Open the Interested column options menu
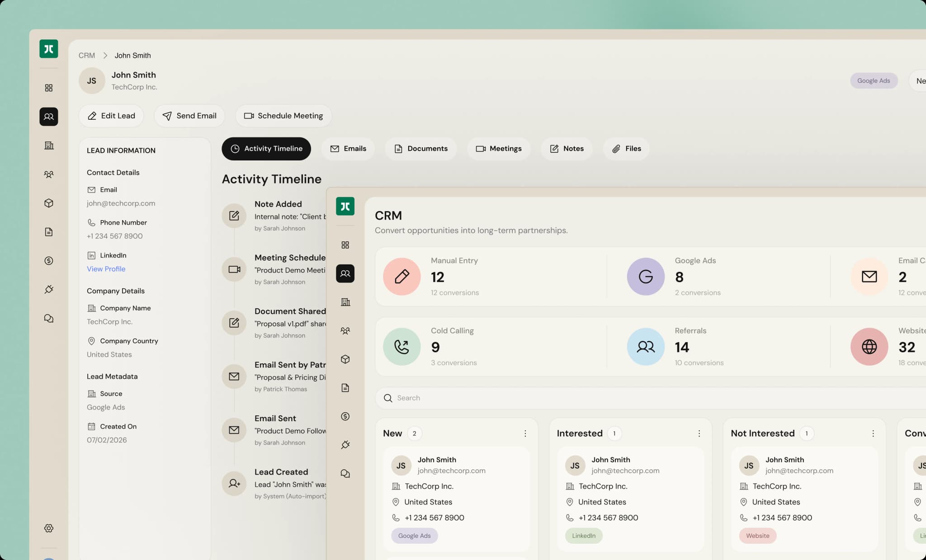The width and height of the screenshot is (926, 560). pos(699,433)
